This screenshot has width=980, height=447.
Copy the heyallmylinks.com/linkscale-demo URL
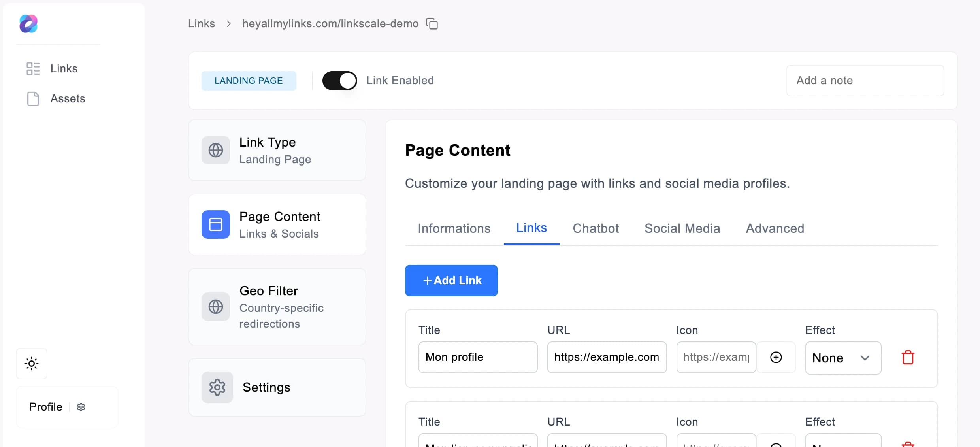(x=432, y=23)
